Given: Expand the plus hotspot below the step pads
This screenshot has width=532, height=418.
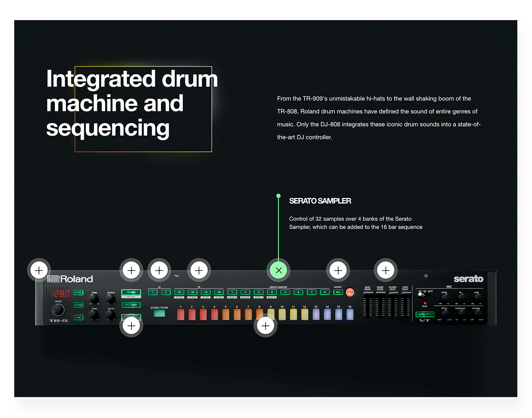Looking at the screenshot, I should click(x=265, y=325).
